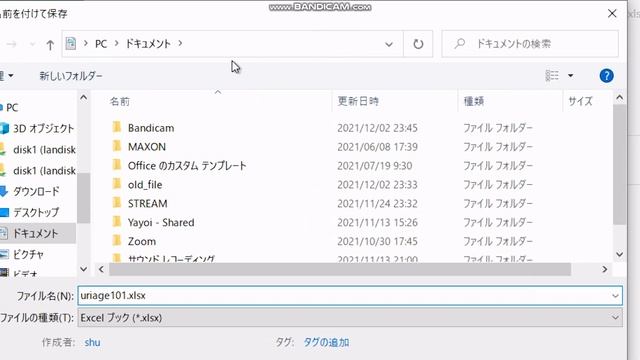Click the horizontal scrollbar thumb

[x=340, y=269]
